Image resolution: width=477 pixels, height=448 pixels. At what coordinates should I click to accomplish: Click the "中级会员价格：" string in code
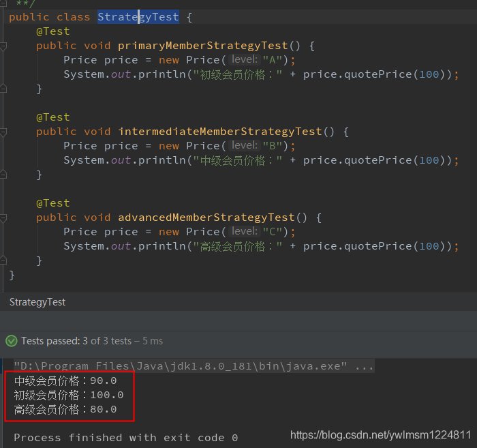(x=238, y=160)
